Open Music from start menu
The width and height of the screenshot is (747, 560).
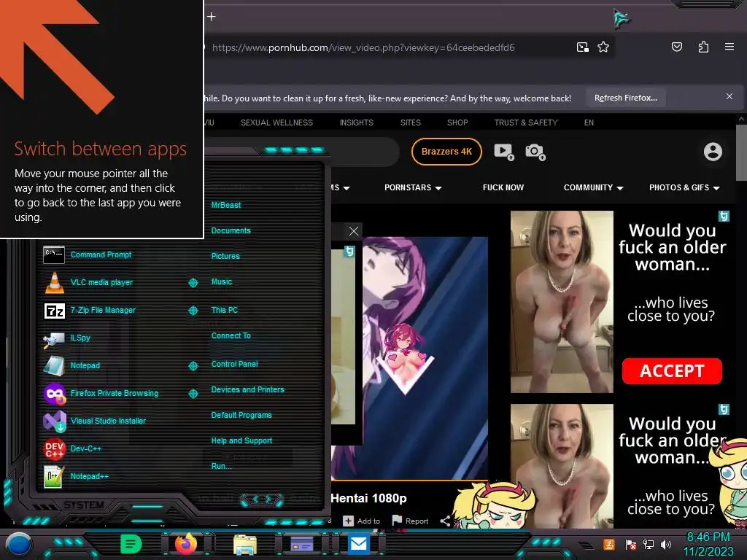[222, 282]
